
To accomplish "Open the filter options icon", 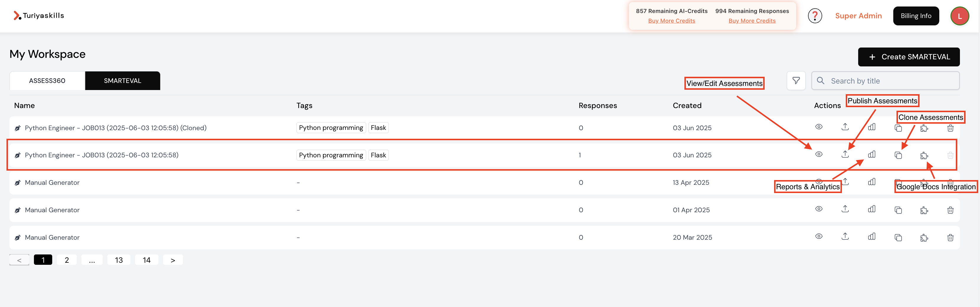I will (x=796, y=80).
